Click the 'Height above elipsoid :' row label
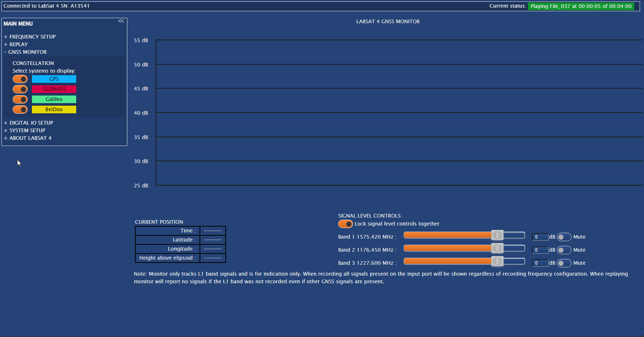The image size is (644, 337). point(168,258)
